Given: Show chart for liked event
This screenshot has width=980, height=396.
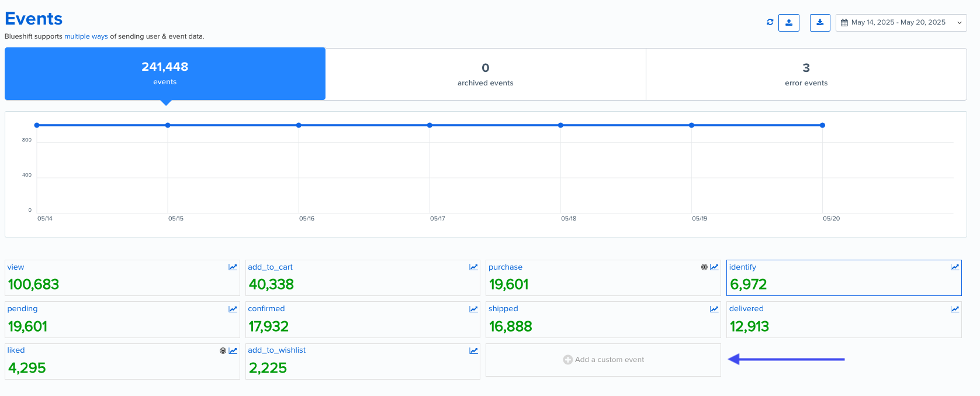Looking at the screenshot, I should click(x=233, y=350).
